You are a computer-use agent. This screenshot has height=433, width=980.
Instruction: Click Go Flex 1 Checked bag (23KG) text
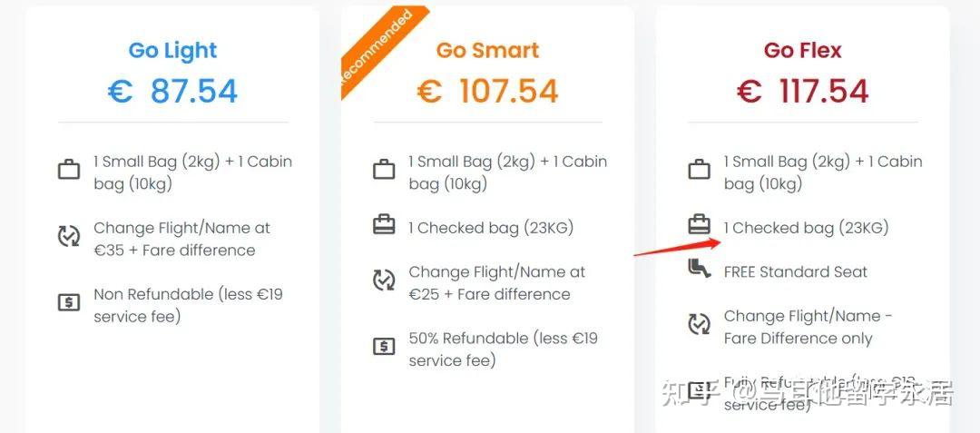pyautogui.click(x=807, y=228)
